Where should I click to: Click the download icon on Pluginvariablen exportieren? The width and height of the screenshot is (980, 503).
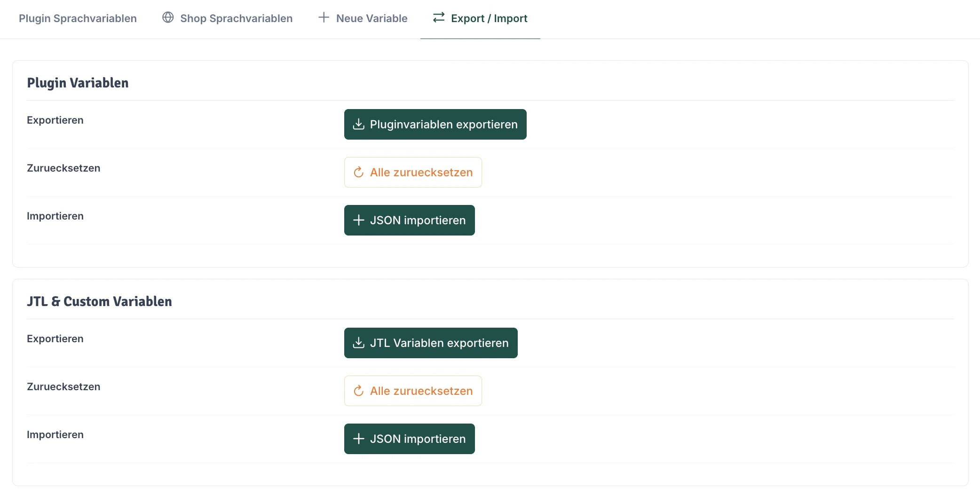coord(359,124)
